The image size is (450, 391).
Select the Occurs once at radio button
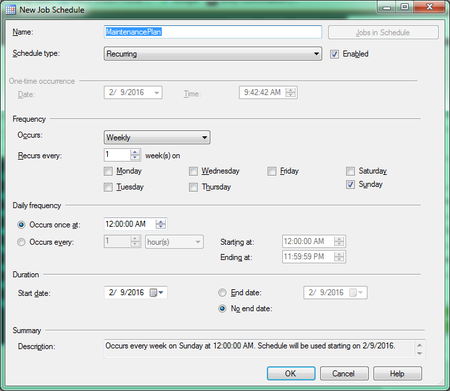pyautogui.click(x=21, y=225)
